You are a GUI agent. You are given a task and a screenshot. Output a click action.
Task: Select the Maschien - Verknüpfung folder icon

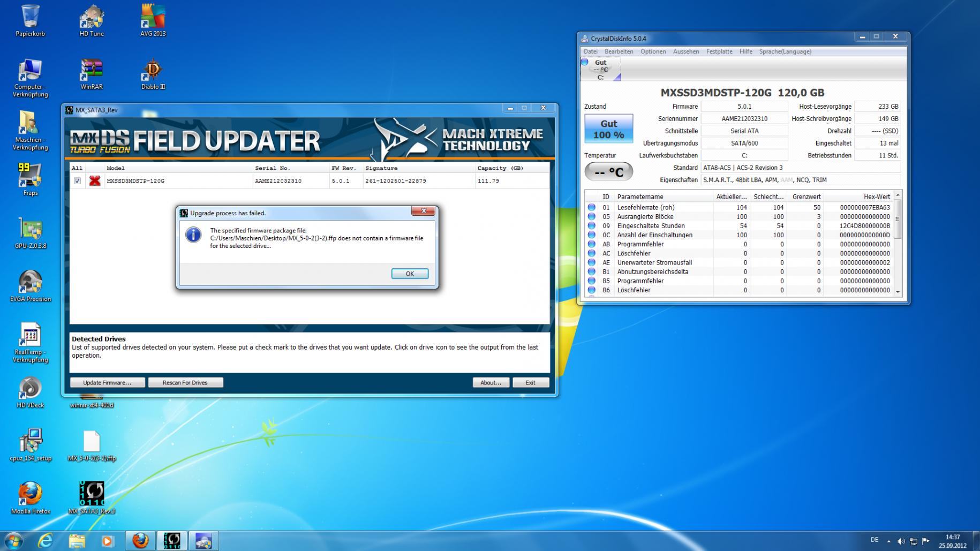[31, 131]
